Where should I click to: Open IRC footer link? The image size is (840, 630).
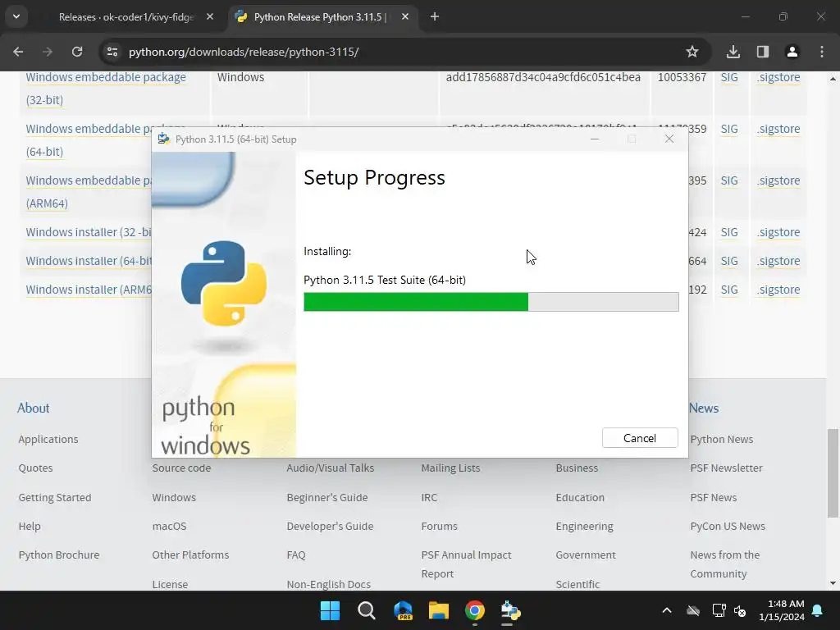pos(429,498)
